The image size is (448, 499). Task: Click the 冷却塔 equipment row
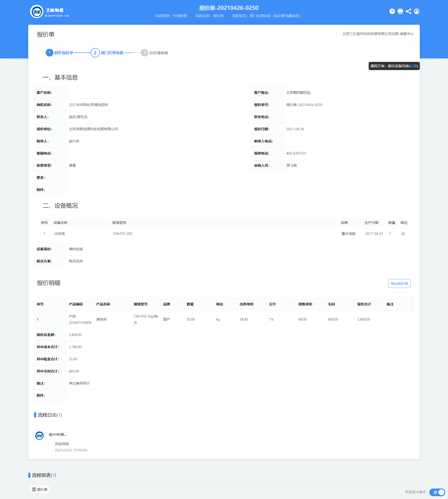pyautogui.click(x=59, y=234)
